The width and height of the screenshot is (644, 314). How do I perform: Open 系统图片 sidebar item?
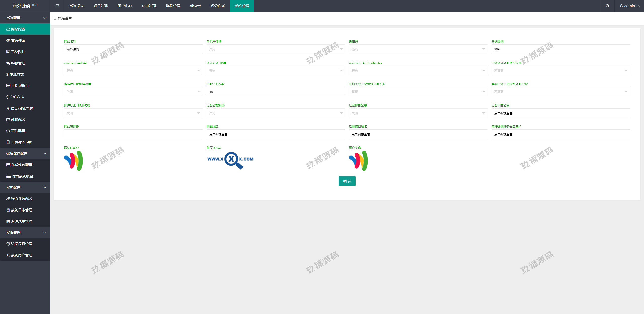18,52
